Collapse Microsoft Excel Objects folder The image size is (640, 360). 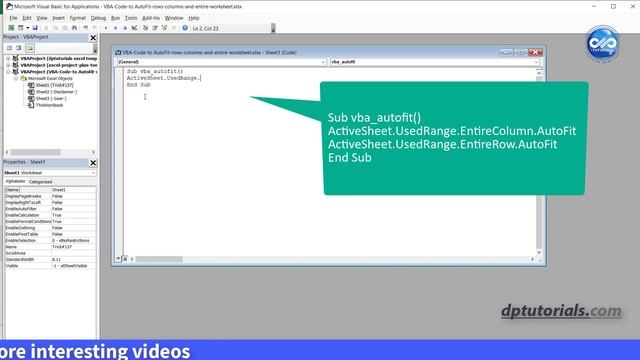point(16,78)
